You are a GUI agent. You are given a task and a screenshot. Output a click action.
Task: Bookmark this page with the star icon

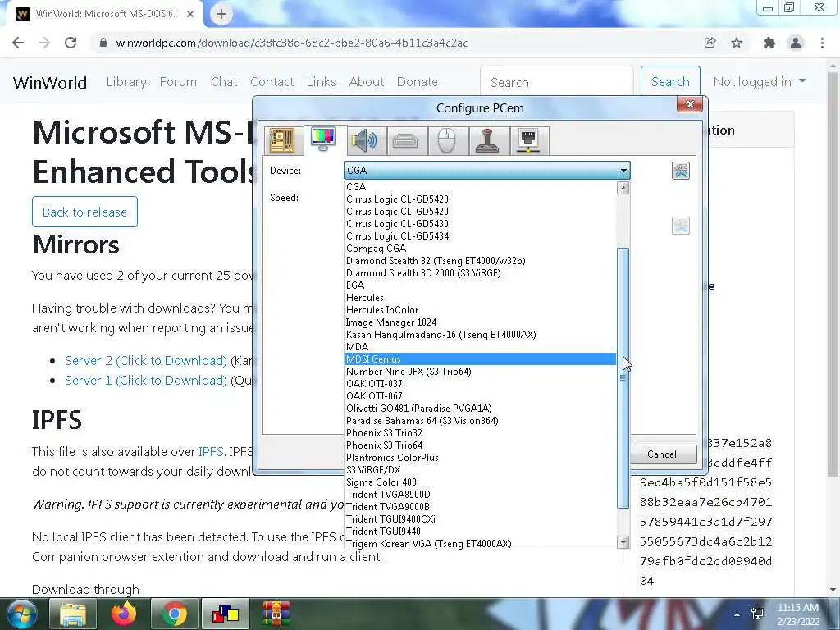click(737, 43)
